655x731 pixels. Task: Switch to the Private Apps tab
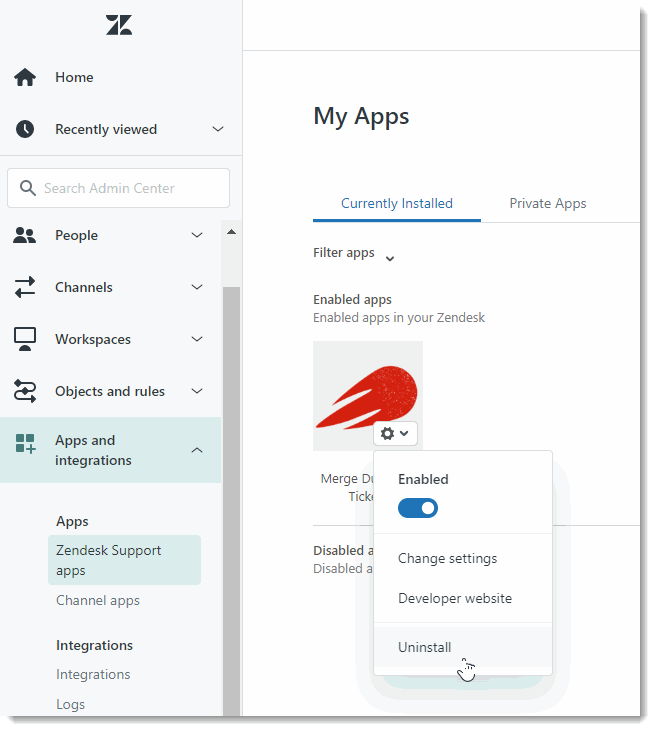548,204
